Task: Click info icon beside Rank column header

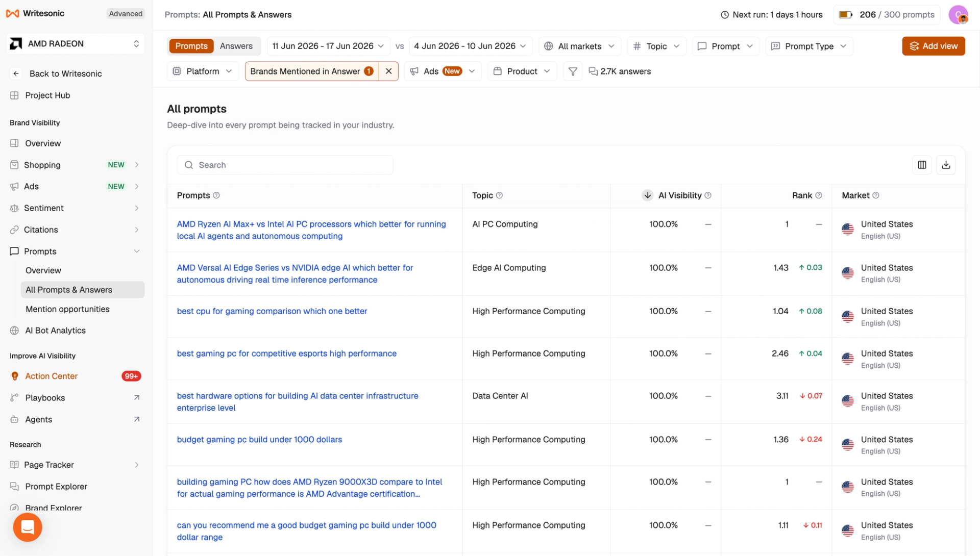Action: click(819, 195)
